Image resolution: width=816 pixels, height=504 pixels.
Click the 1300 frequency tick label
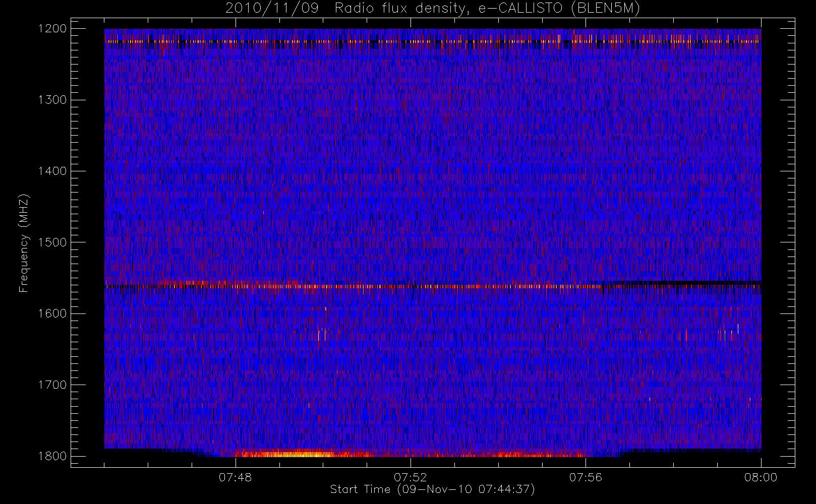(x=52, y=100)
